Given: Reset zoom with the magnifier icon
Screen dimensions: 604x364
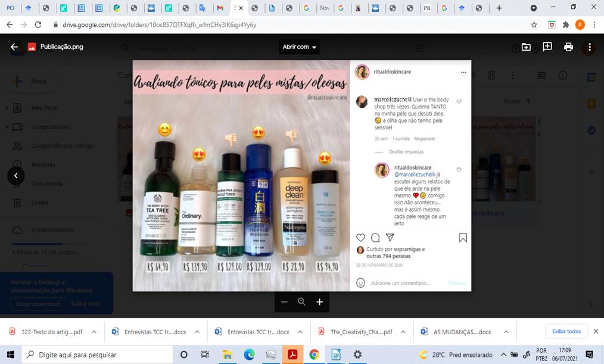Looking at the screenshot, I should [301, 302].
